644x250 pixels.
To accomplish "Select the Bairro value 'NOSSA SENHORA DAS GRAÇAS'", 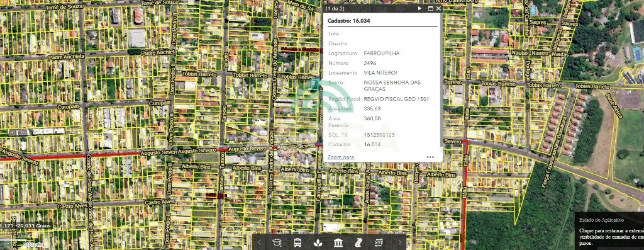I will click(392, 86).
